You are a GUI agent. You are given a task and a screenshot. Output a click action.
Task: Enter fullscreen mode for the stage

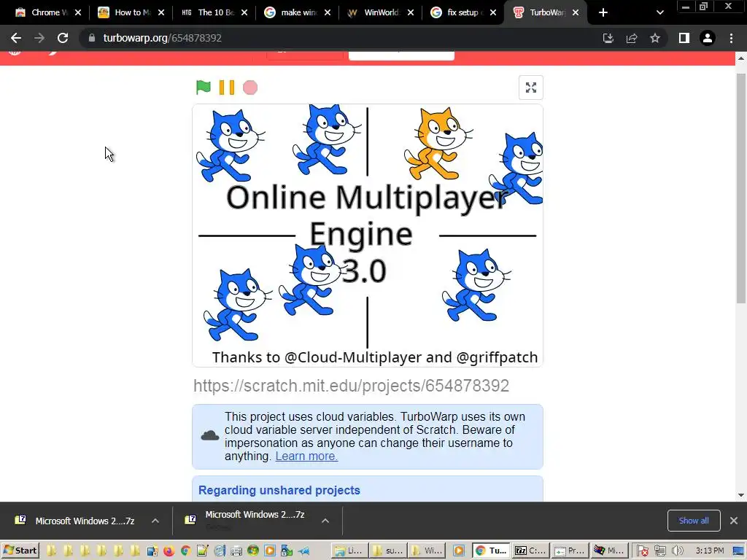(x=531, y=87)
